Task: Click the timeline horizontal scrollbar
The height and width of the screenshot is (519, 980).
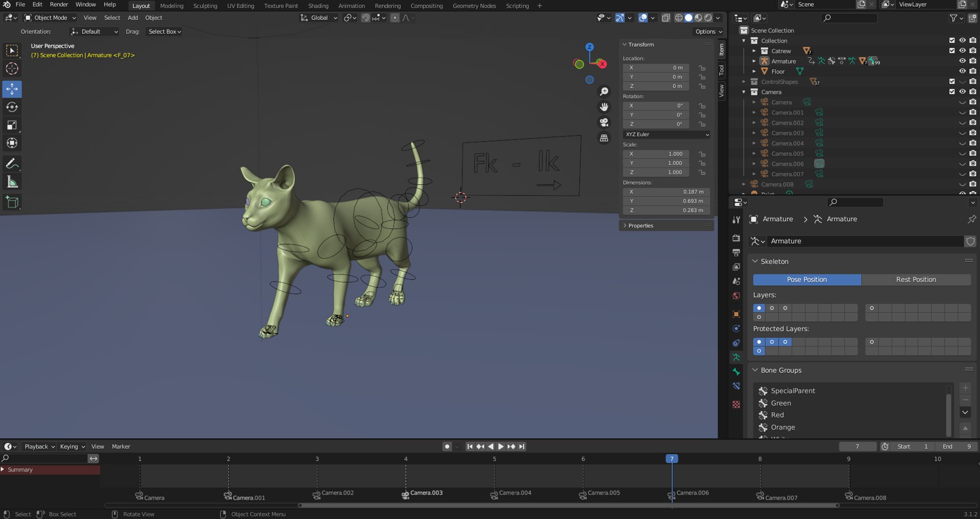Action: tap(569, 506)
